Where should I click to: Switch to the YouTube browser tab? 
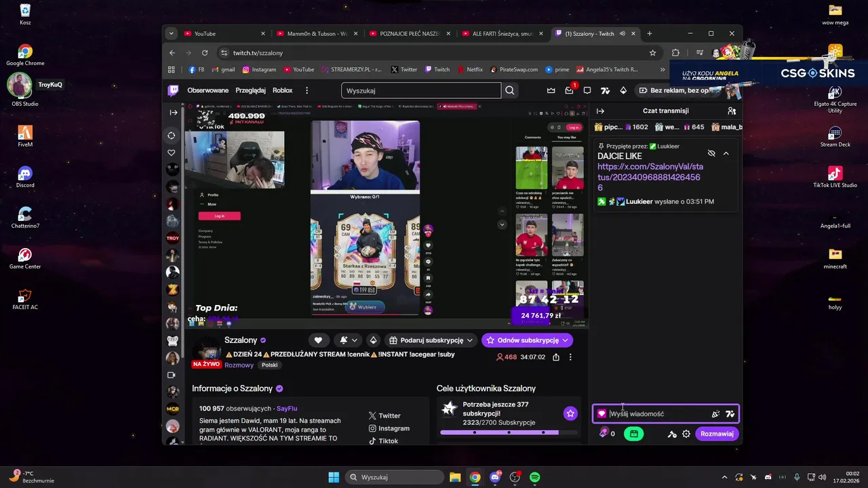(x=224, y=33)
